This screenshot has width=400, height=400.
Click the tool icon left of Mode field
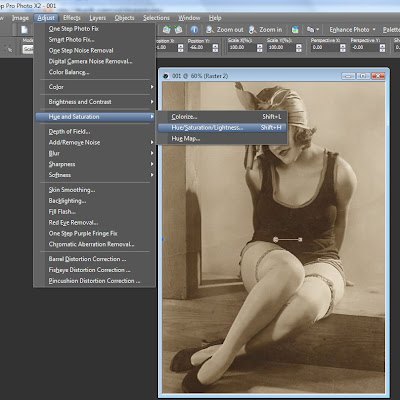tap(8, 49)
